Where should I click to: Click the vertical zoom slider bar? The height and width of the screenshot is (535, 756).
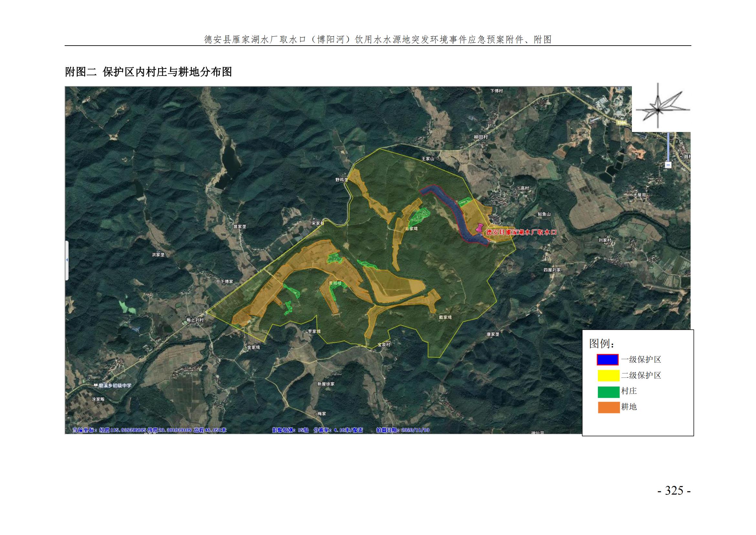pos(668,147)
